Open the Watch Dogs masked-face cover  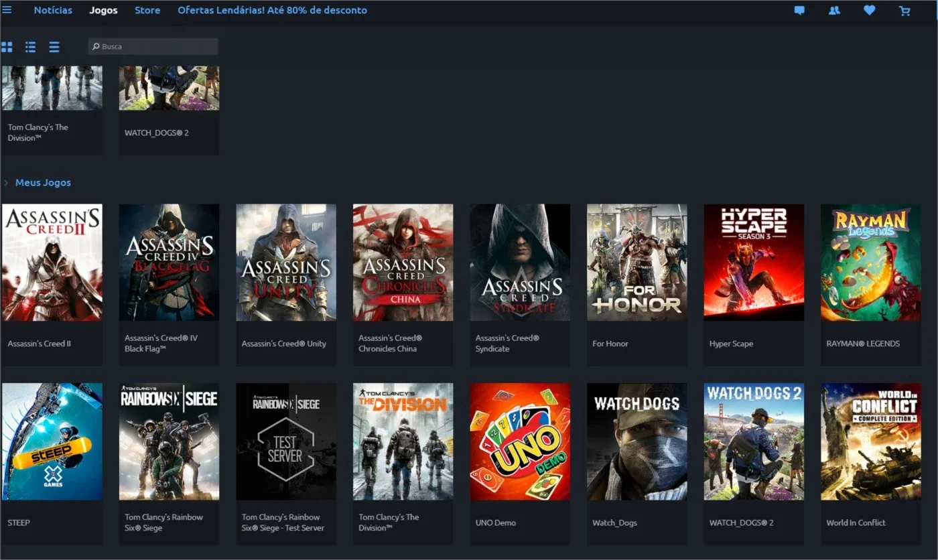coord(636,441)
